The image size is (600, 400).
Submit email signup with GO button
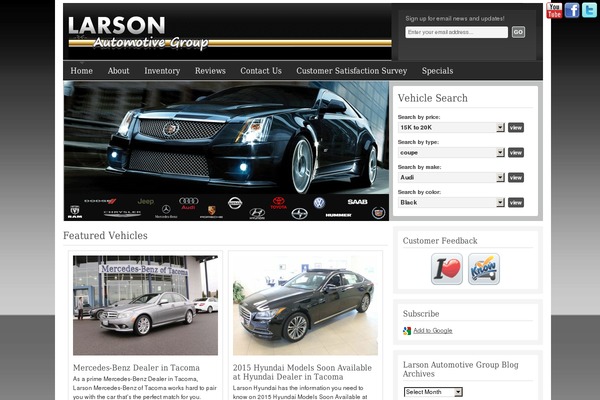(518, 32)
